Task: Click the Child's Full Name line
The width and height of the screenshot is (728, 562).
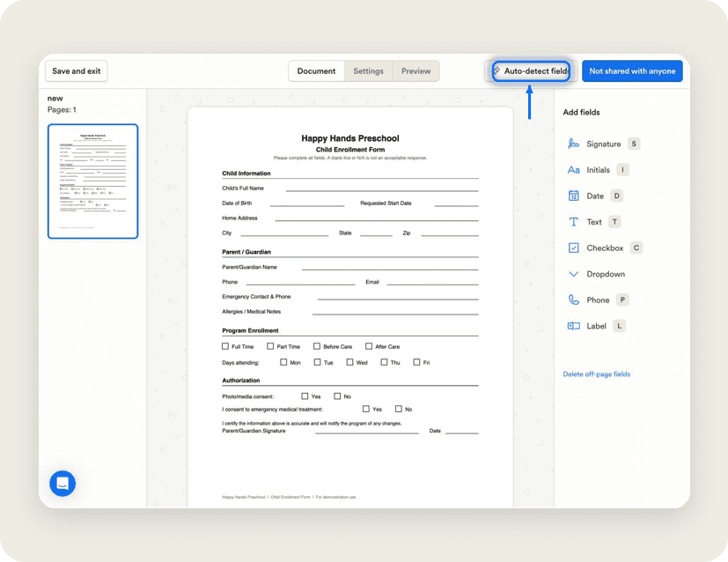Action: 382,190
